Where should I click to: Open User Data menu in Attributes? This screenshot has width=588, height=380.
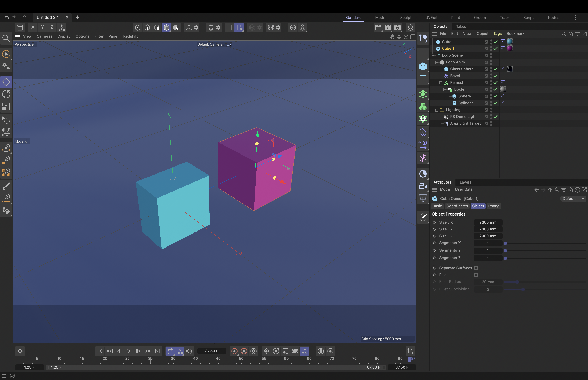(463, 189)
